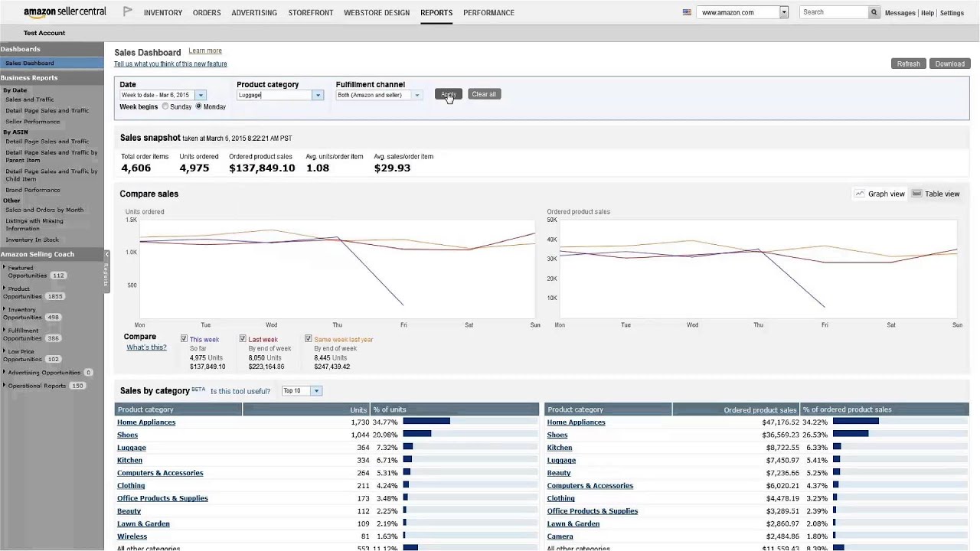Viewport: 980px width, 551px height.
Task: Click the Tell us what you think link
Action: (x=171, y=64)
